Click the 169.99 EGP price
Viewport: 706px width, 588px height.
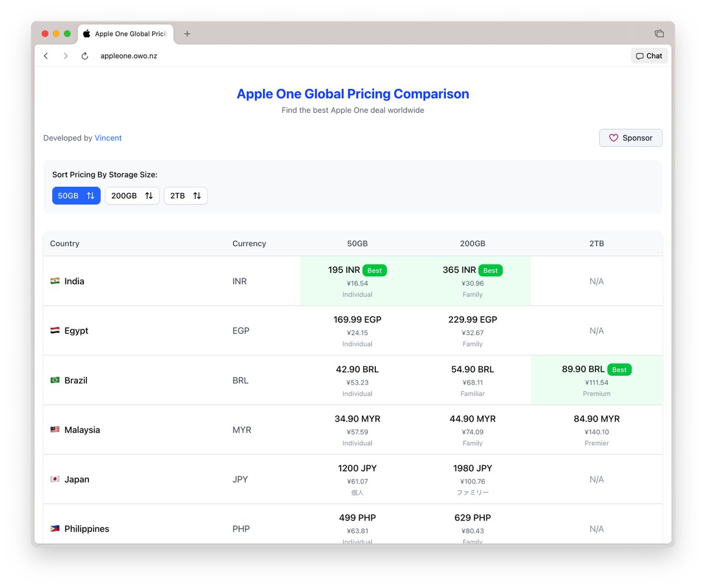tap(357, 319)
